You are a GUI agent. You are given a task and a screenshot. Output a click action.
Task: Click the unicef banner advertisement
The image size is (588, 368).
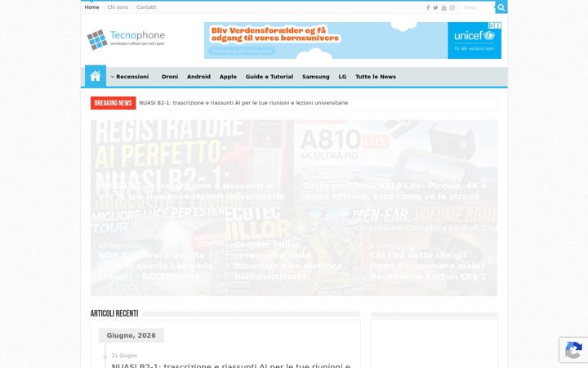point(353,40)
